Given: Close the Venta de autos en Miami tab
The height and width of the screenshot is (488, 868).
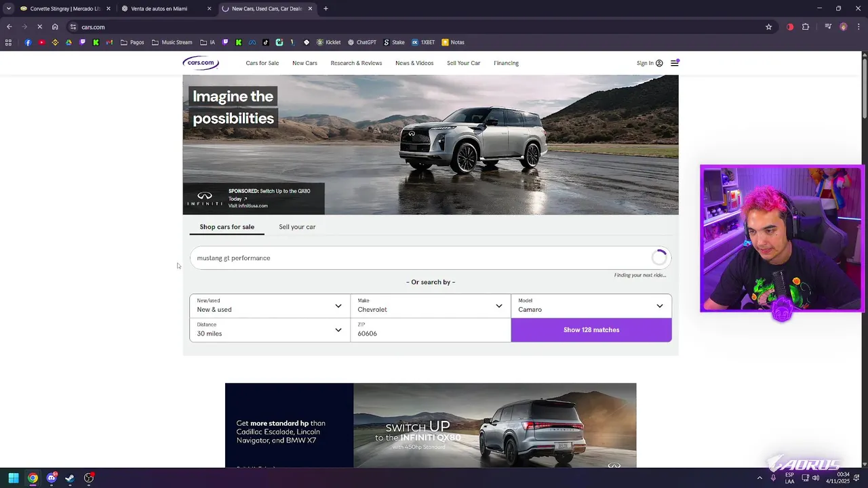Looking at the screenshot, I should click(210, 9).
